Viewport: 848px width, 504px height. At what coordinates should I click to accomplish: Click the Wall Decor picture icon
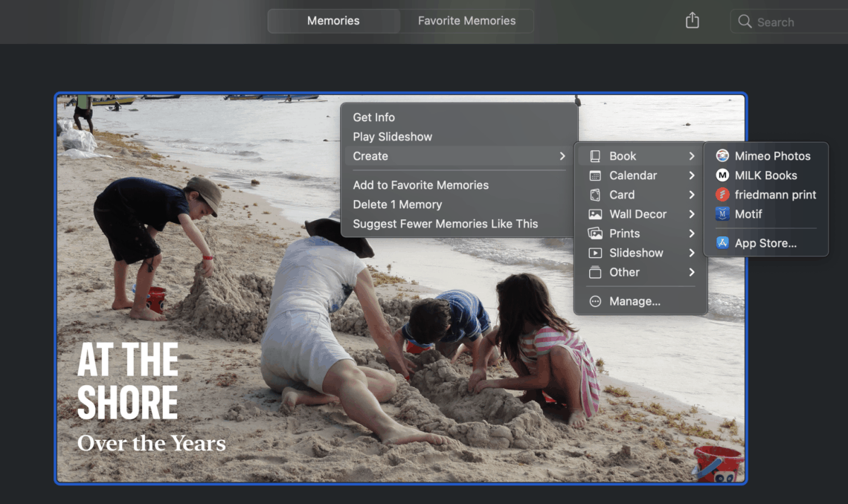[595, 214]
